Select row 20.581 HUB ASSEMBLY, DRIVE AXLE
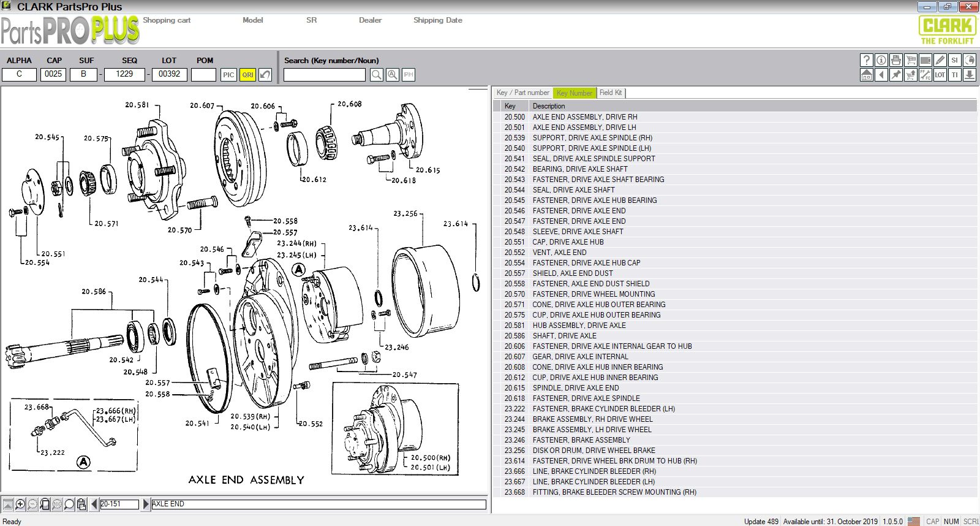This screenshot has width=980, height=526. pos(735,326)
